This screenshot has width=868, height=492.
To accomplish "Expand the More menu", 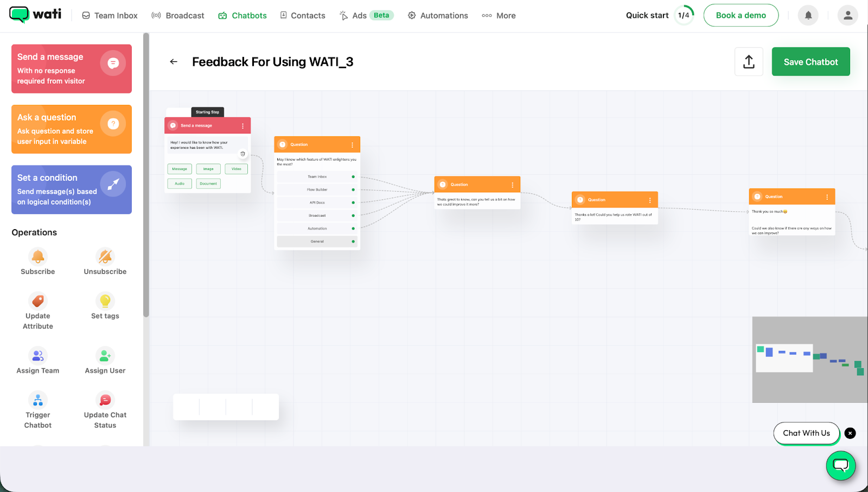I will point(499,16).
